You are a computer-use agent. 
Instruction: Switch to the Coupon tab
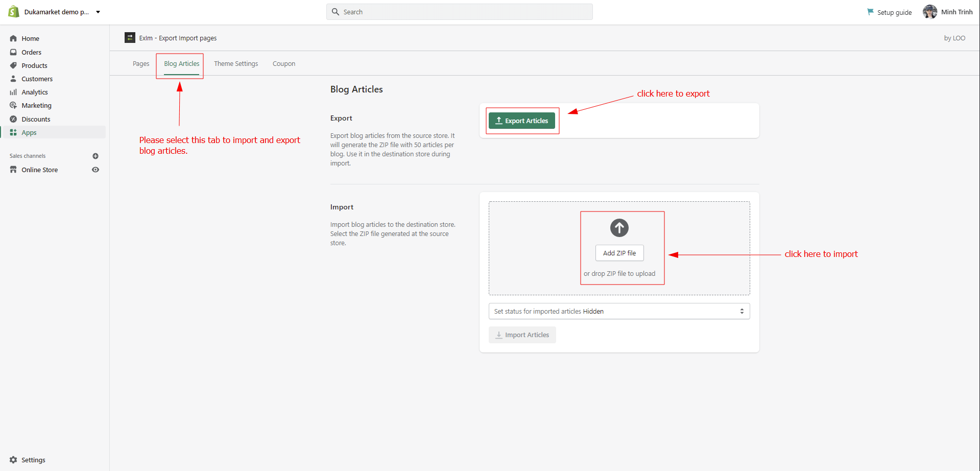[x=284, y=64]
